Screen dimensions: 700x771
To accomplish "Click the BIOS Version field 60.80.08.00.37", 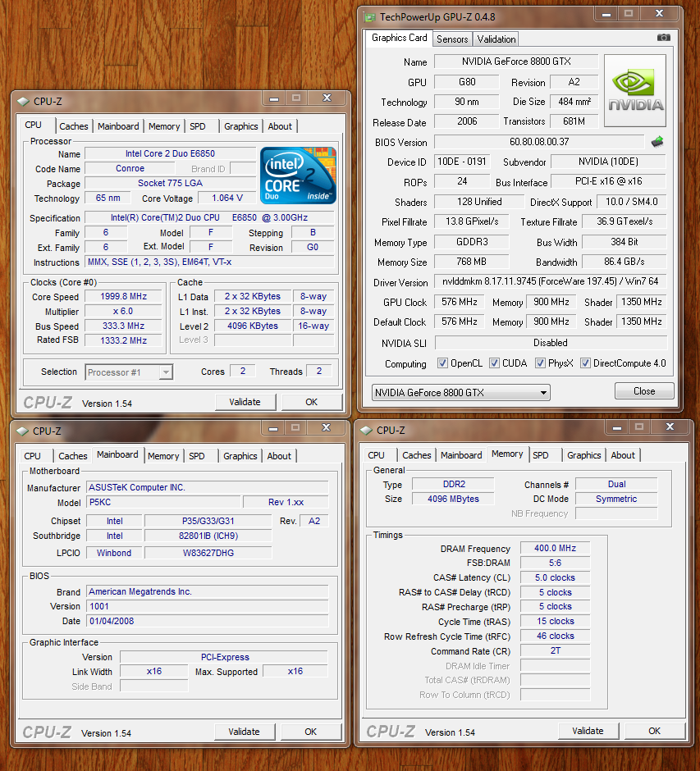I will 539,142.
